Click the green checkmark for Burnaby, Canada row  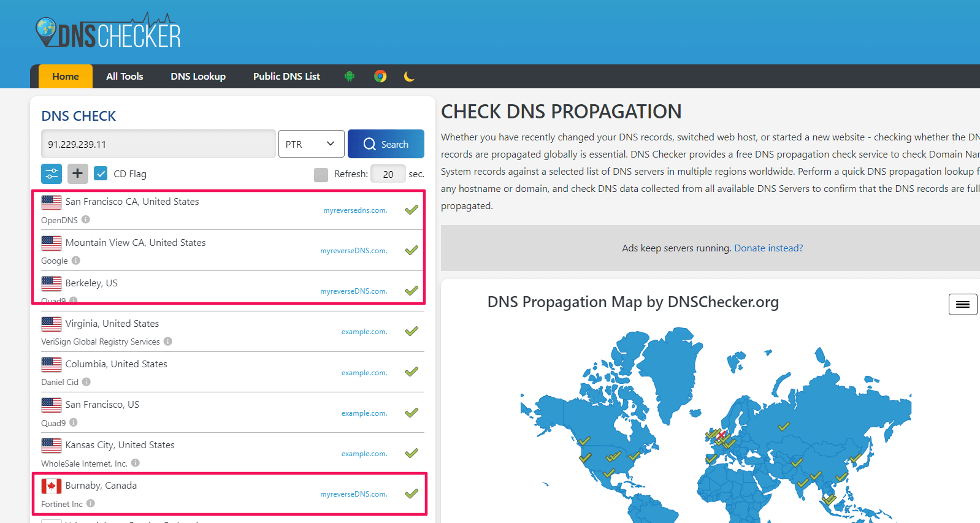[x=412, y=494]
